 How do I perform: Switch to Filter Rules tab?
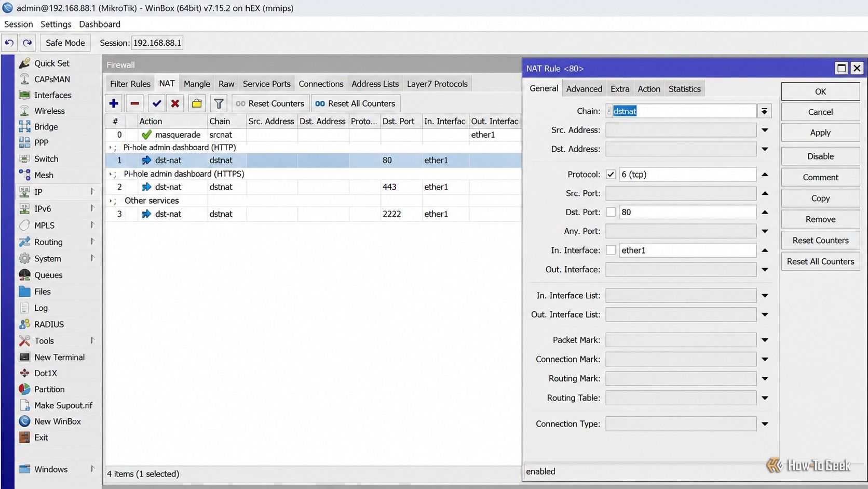[130, 84]
